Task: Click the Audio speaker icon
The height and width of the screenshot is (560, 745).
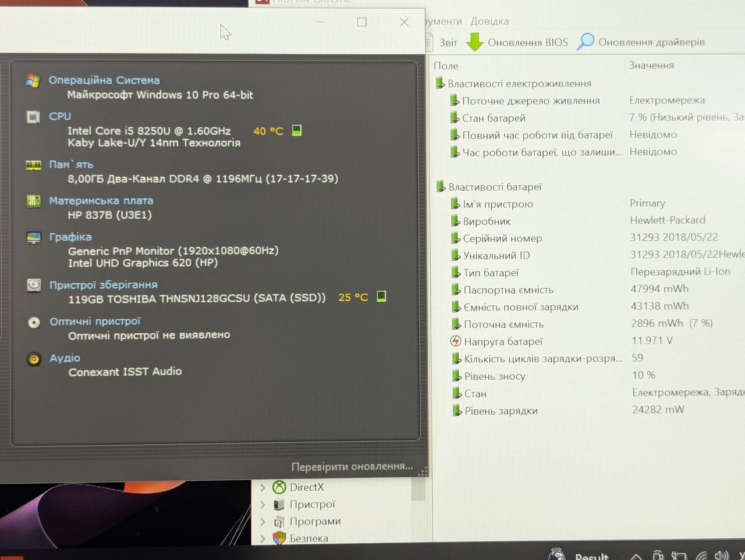Action: point(34,359)
